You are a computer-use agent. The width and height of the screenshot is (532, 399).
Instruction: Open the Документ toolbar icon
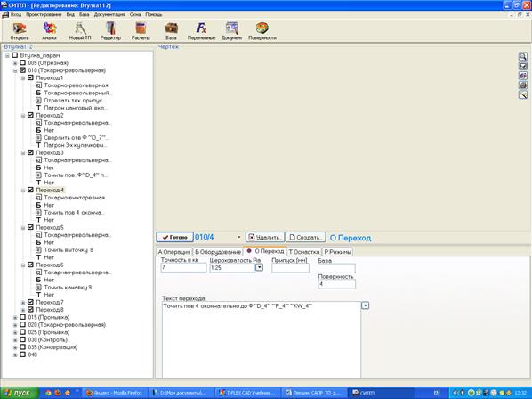[231, 31]
